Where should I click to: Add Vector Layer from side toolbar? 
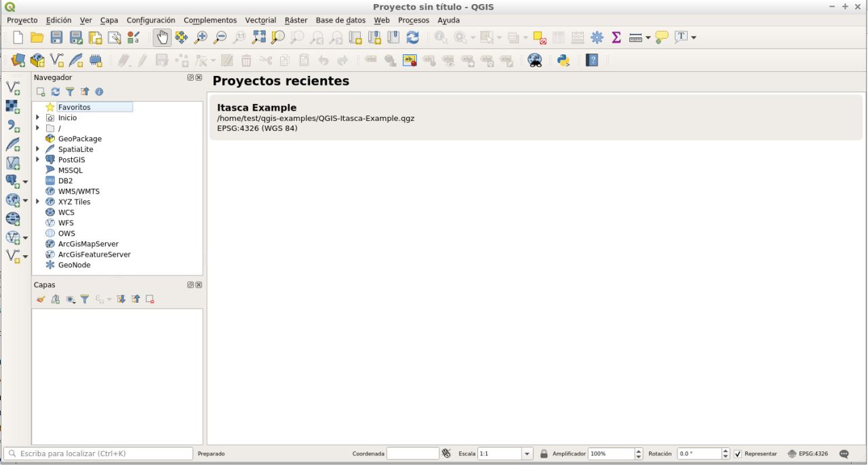tap(13, 88)
